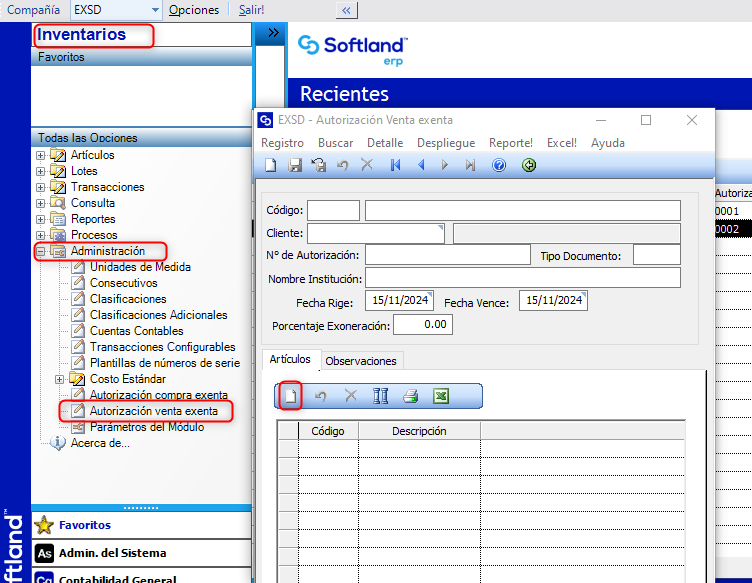Click the Reporte! menu item
This screenshot has width=752, height=583.
(x=511, y=143)
